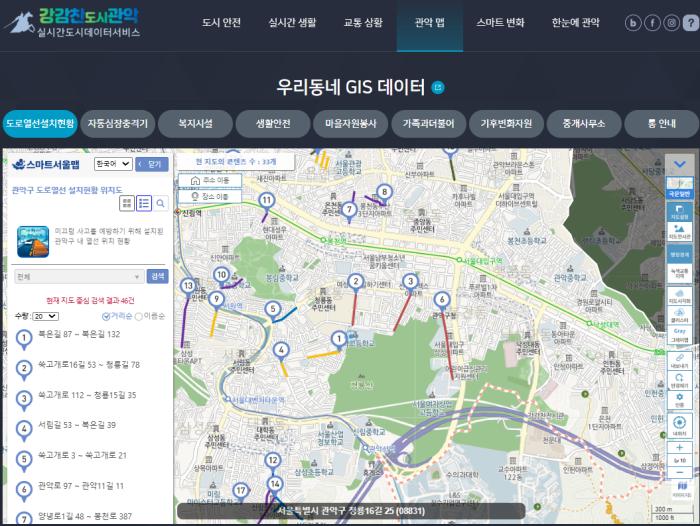Select list result 복은길 87 ~ 복은길 132
Image resolution: width=700 pixels, height=526 pixels.
79,334
